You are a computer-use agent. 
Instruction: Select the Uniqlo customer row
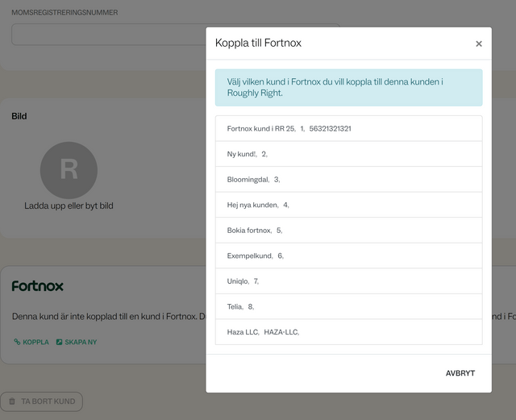[x=349, y=281]
